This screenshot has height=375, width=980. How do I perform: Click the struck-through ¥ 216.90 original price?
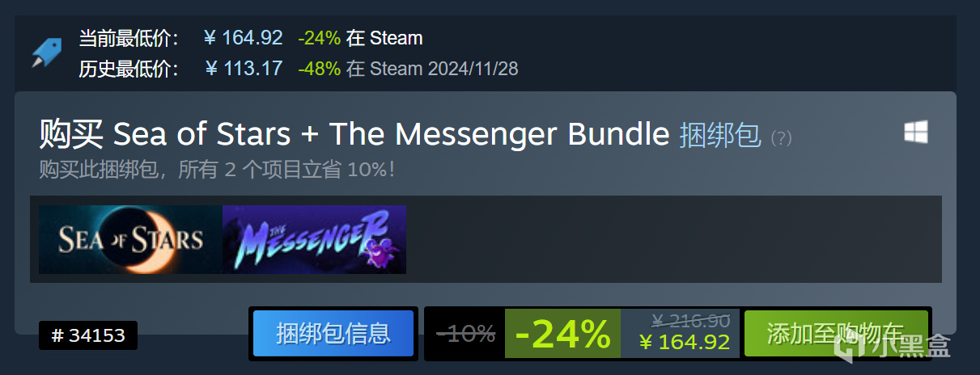690,321
